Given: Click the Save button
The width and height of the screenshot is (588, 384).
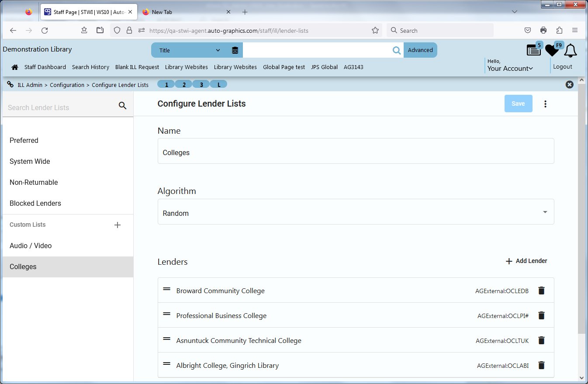Looking at the screenshot, I should (x=518, y=104).
